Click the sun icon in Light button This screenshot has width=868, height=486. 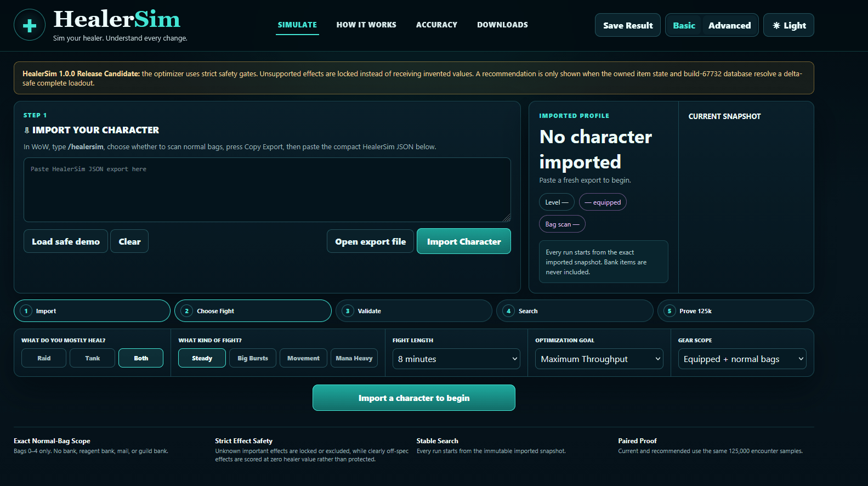(776, 25)
